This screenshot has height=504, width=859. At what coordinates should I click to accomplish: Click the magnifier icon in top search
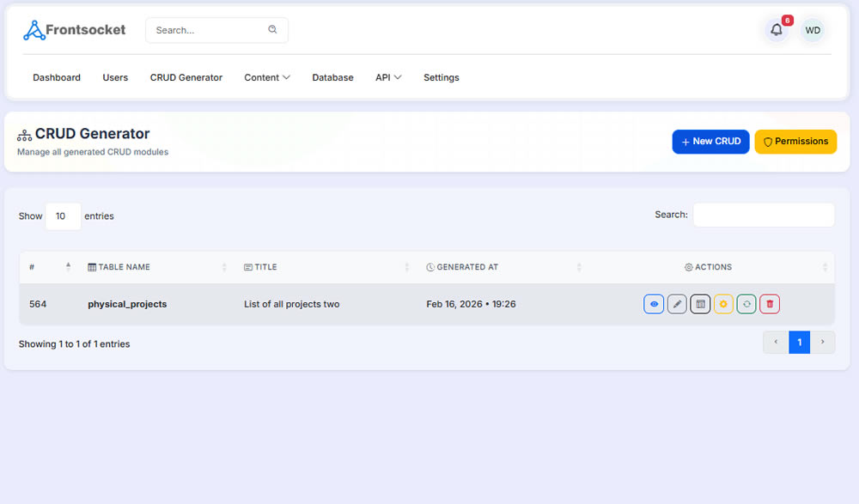pos(272,30)
